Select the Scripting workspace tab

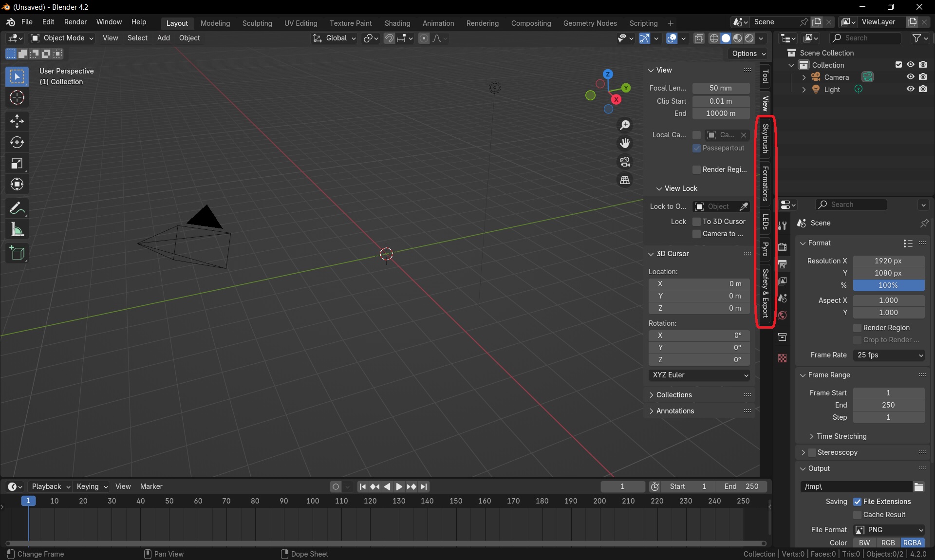pyautogui.click(x=643, y=23)
